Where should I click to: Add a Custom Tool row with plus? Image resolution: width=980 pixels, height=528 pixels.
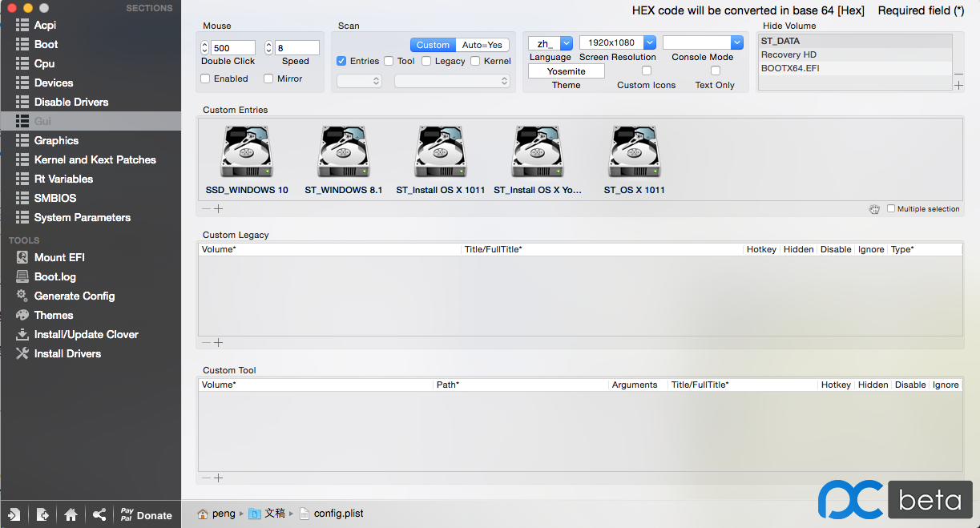pos(218,478)
